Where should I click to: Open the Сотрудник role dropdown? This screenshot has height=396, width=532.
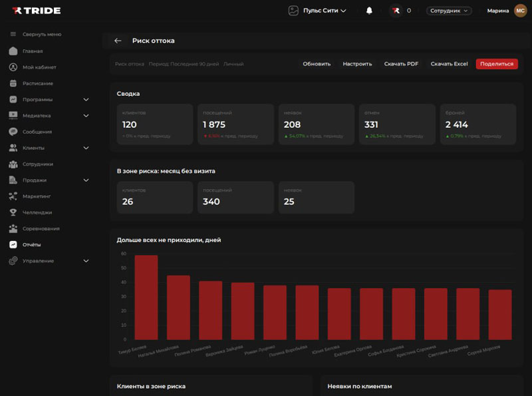point(449,11)
